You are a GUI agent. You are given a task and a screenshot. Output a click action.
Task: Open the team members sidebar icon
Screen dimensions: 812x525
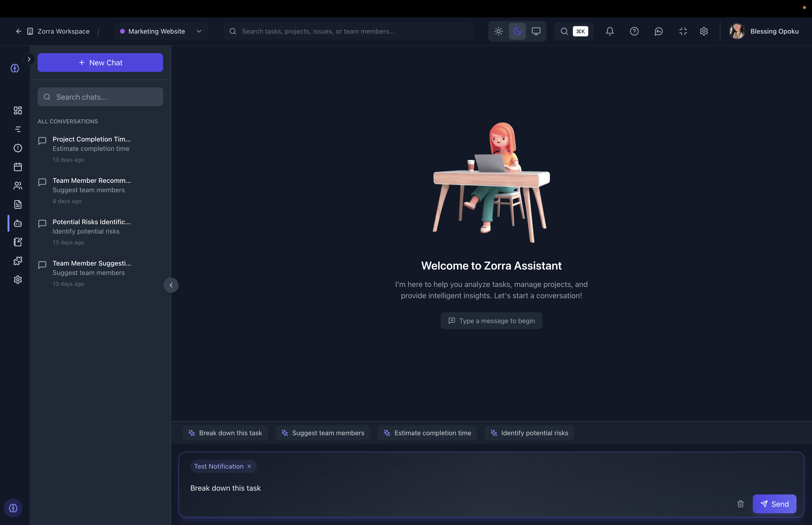(x=18, y=185)
